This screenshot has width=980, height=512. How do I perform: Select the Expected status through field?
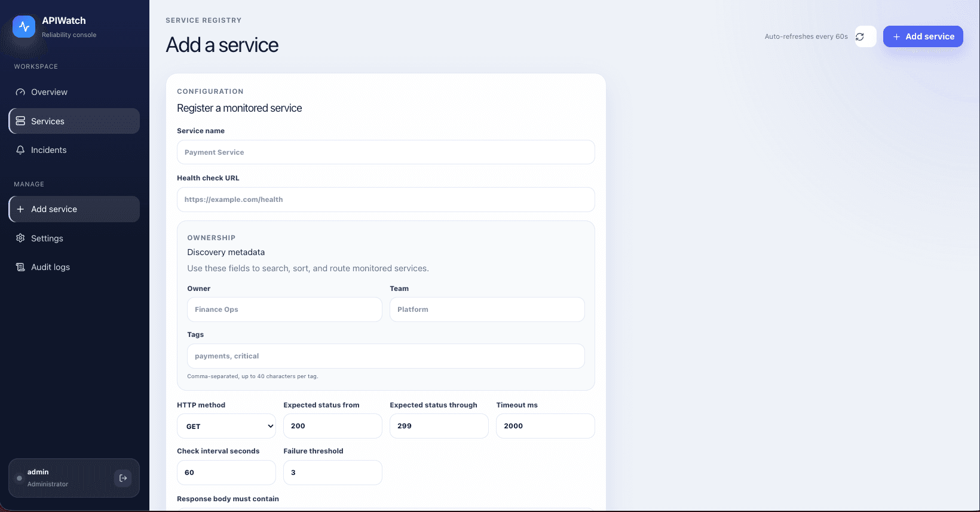439,426
